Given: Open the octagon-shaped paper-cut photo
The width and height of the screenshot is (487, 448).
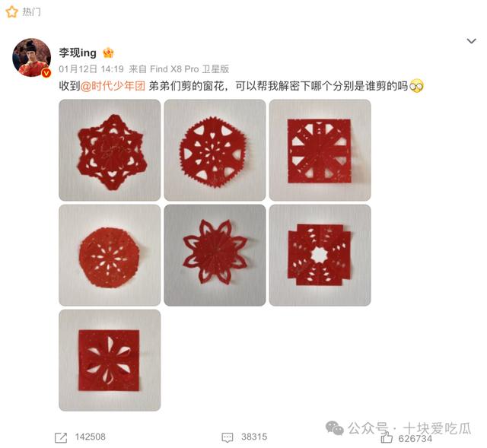Looking at the screenshot, I should click(x=110, y=256).
